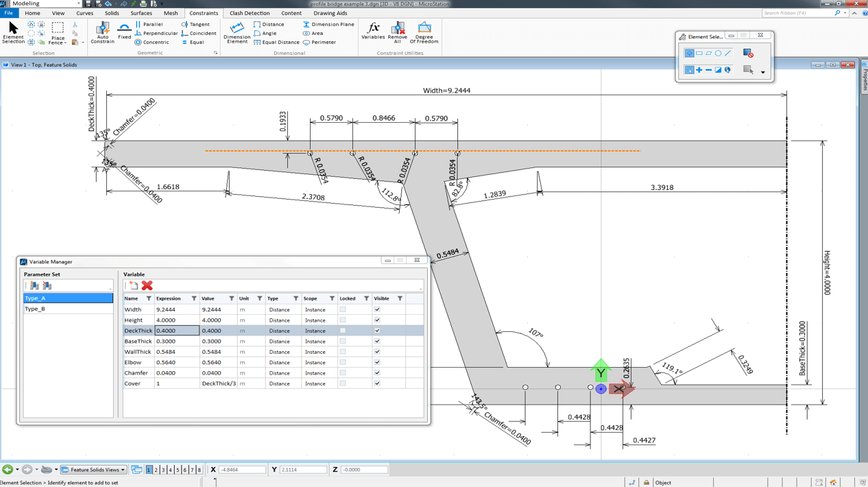
Task: Choose the Add mode plus icon
Action: (x=699, y=70)
